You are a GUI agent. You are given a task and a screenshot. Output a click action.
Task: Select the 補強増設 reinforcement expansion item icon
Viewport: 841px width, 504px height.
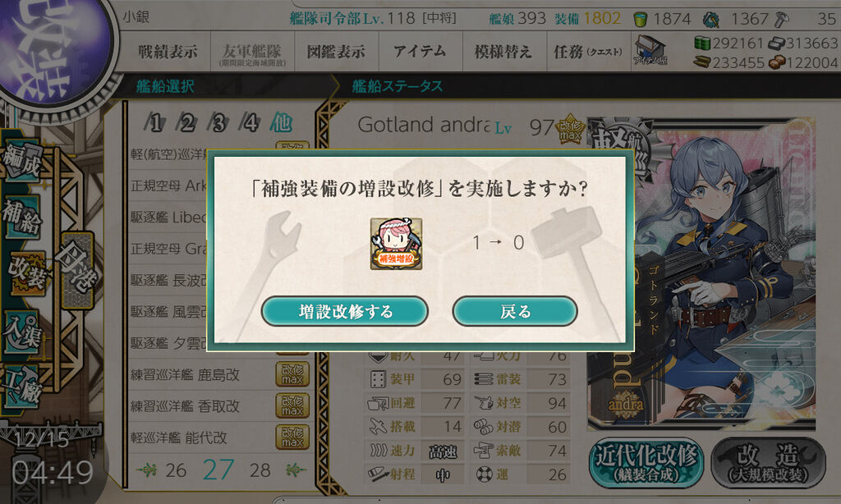pyautogui.click(x=396, y=244)
